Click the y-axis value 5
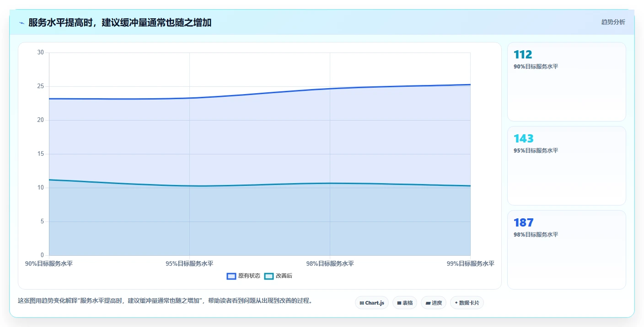Viewport: 644px width, 327px height. pyautogui.click(x=42, y=222)
